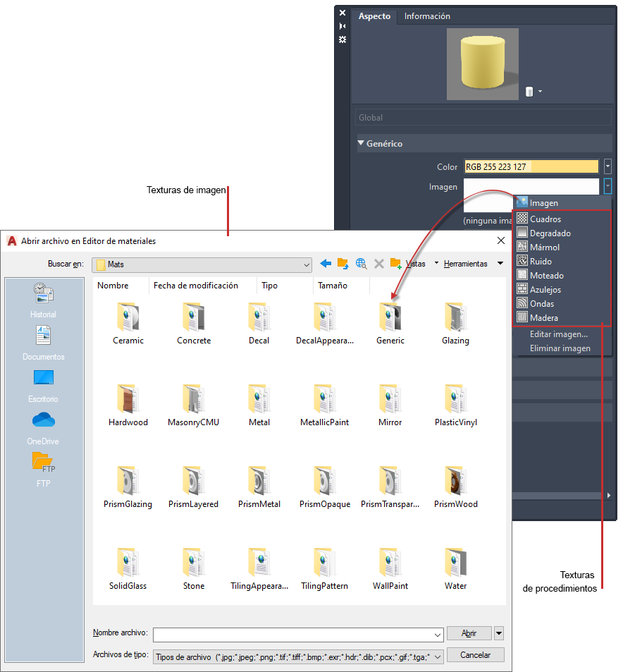Open the Imagen options dropdown arrow
Screen dimensions: 623x672
(x=607, y=186)
